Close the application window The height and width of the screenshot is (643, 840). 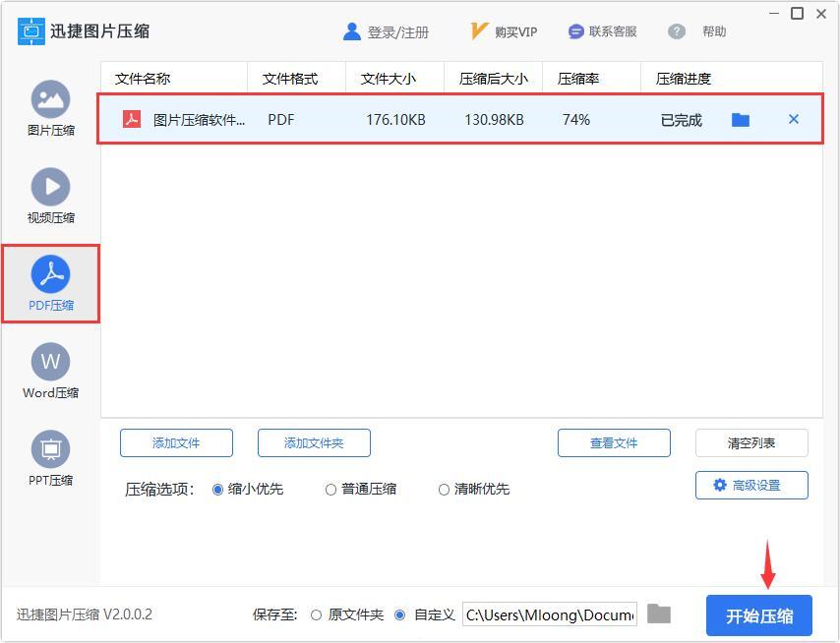click(821, 14)
